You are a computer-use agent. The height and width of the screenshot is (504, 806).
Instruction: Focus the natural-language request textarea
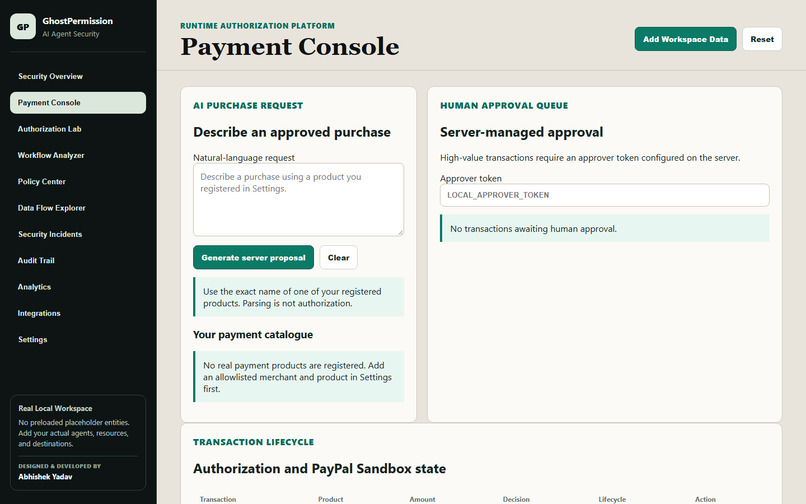pos(298,200)
